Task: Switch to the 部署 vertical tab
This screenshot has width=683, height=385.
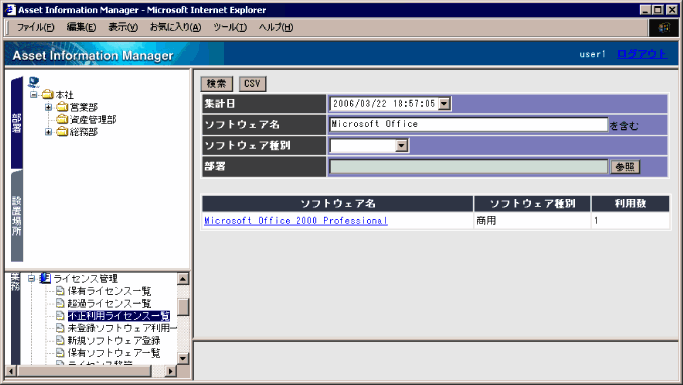Action: tap(17, 123)
